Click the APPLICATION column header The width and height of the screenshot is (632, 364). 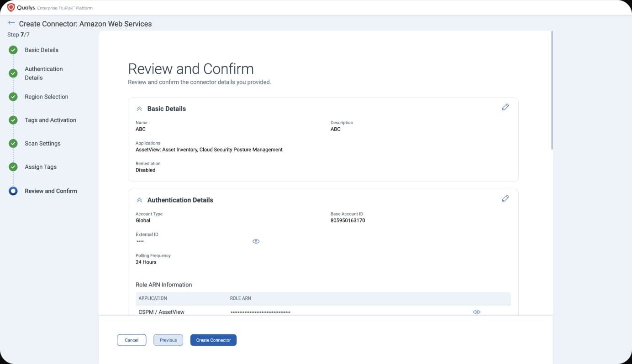coord(153,298)
